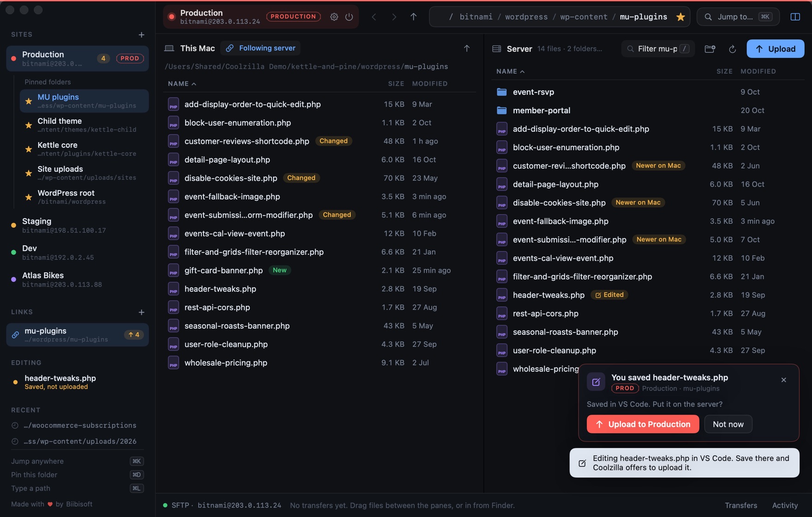
Task: Sort server files by Modified
Action: [758, 72]
